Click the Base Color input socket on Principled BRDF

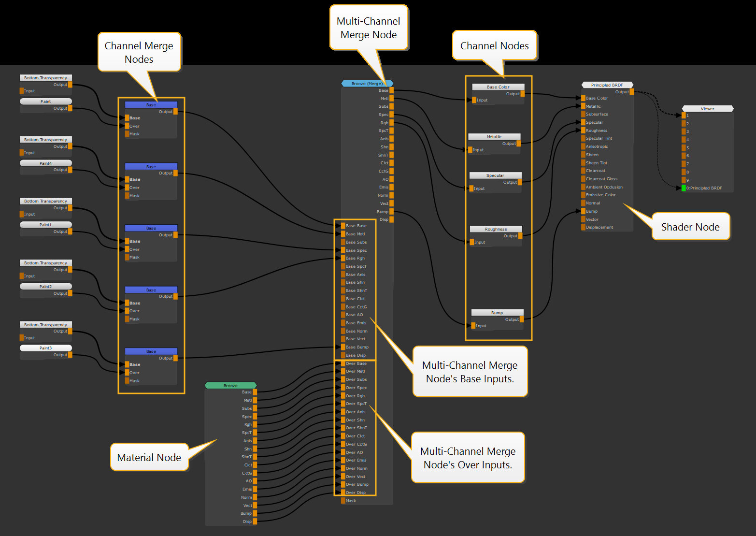584,98
